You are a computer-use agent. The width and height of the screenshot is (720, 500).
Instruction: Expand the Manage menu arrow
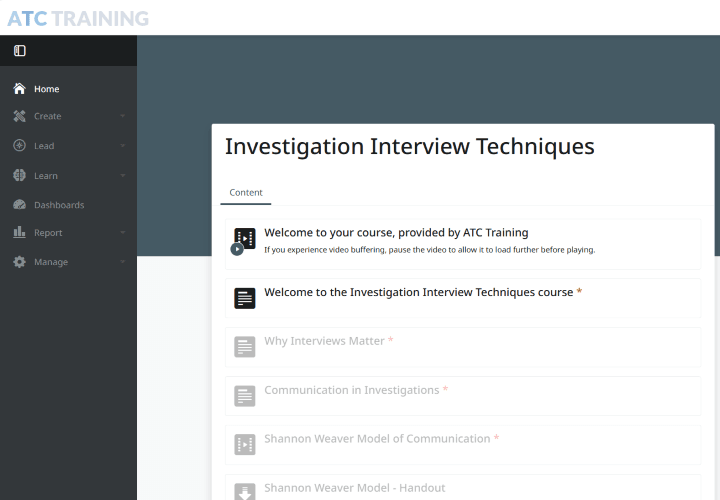[122, 262]
